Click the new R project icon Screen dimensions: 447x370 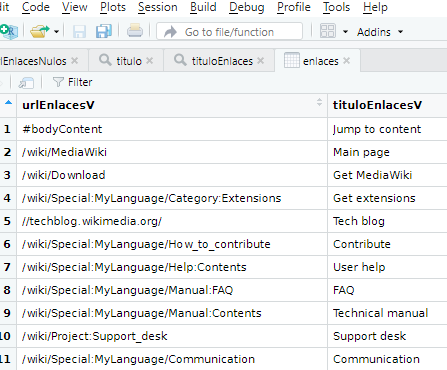tap(9, 32)
